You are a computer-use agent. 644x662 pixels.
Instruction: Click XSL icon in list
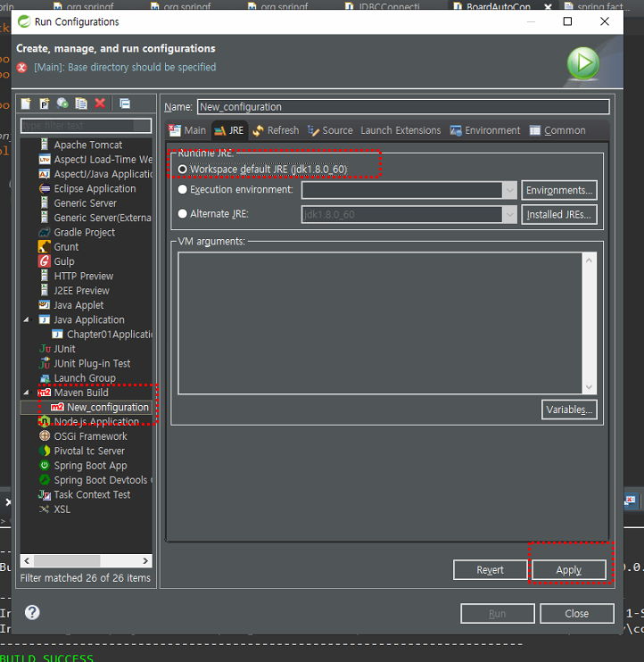click(x=45, y=509)
